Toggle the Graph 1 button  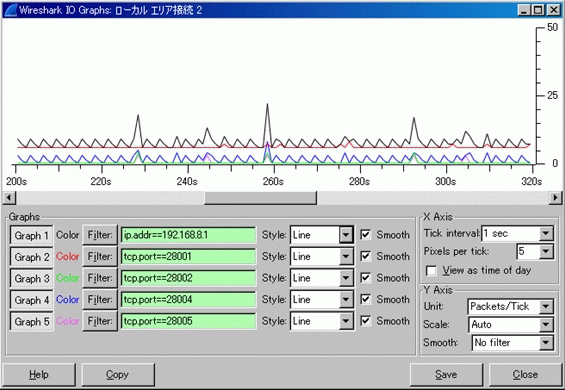[32, 235]
